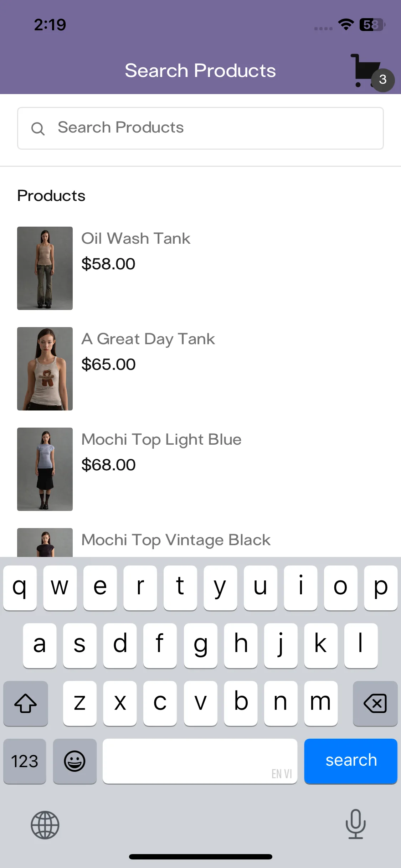
Task: Open the shopping cart with 3 items
Action: pos(371,72)
